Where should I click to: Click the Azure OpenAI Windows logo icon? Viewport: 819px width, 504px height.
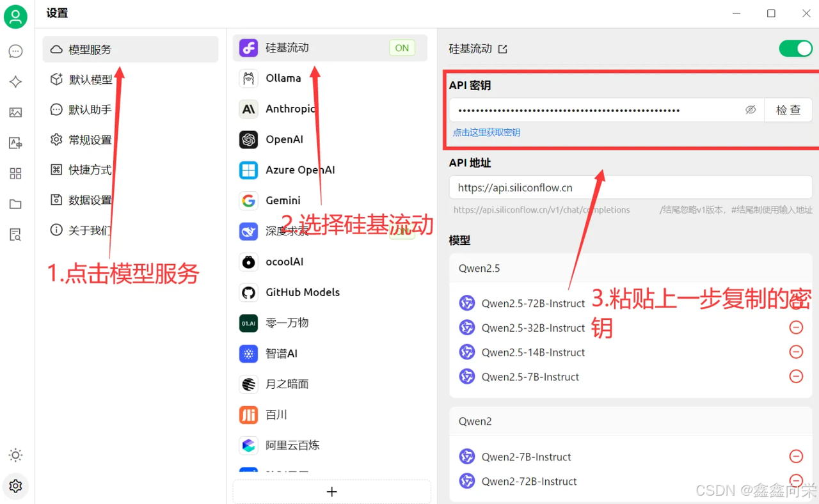coord(248,170)
